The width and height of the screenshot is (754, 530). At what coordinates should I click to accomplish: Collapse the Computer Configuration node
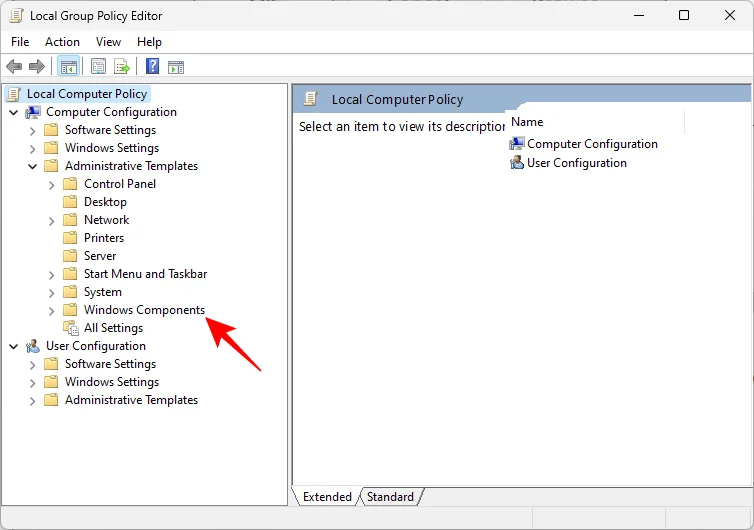click(14, 113)
